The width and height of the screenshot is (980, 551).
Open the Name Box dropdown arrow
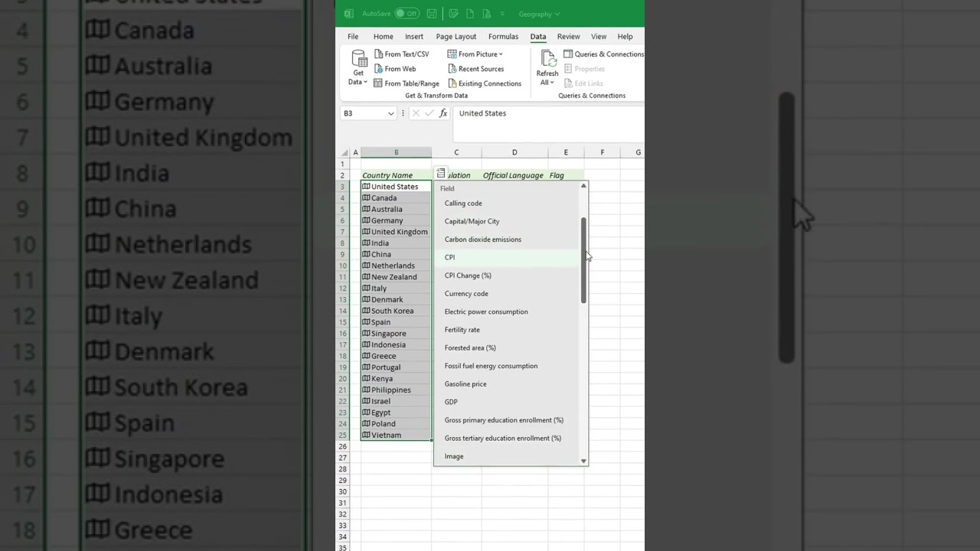[390, 113]
